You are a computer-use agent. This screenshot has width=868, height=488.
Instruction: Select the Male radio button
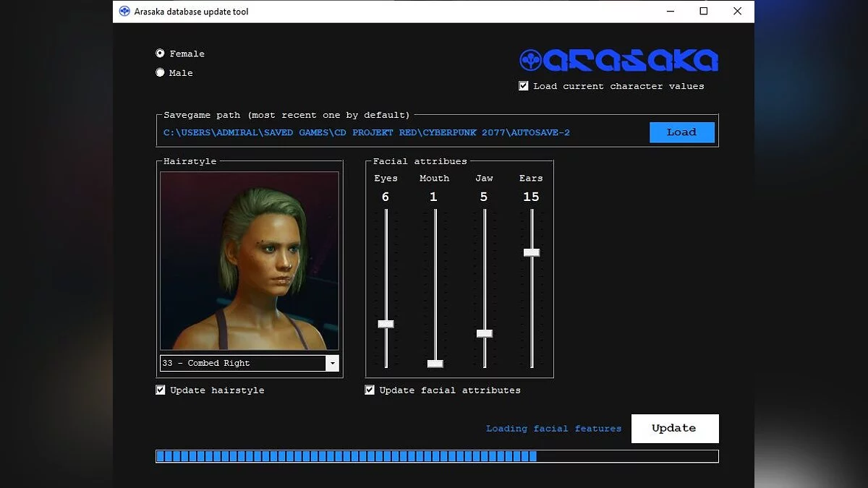click(x=160, y=72)
